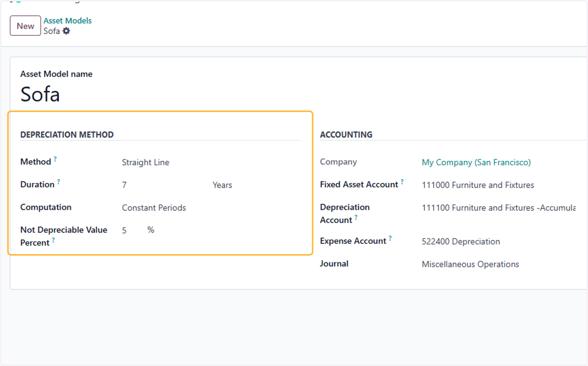
Task: Click the Duration value field showing 7
Action: click(165, 185)
